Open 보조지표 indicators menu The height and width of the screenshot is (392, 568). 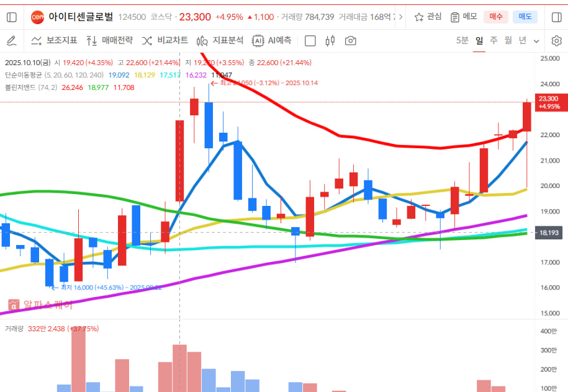pyautogui.click(x=54, y=41)
